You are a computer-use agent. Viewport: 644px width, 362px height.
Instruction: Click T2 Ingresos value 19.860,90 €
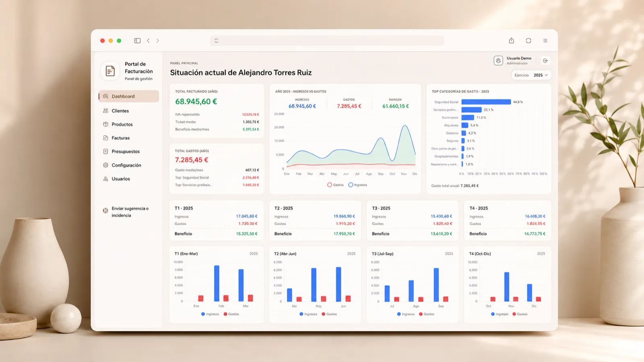(344, 216)
